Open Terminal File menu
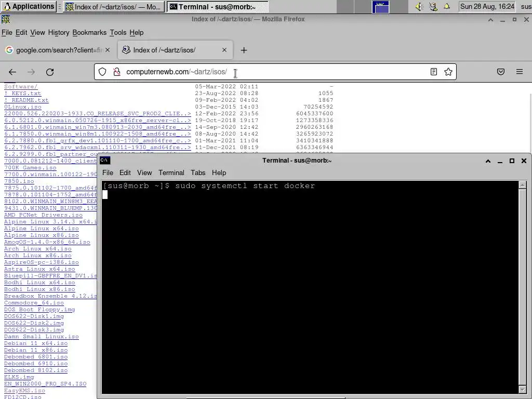Viewport: 532px width, 399px height. pos(108,172)
